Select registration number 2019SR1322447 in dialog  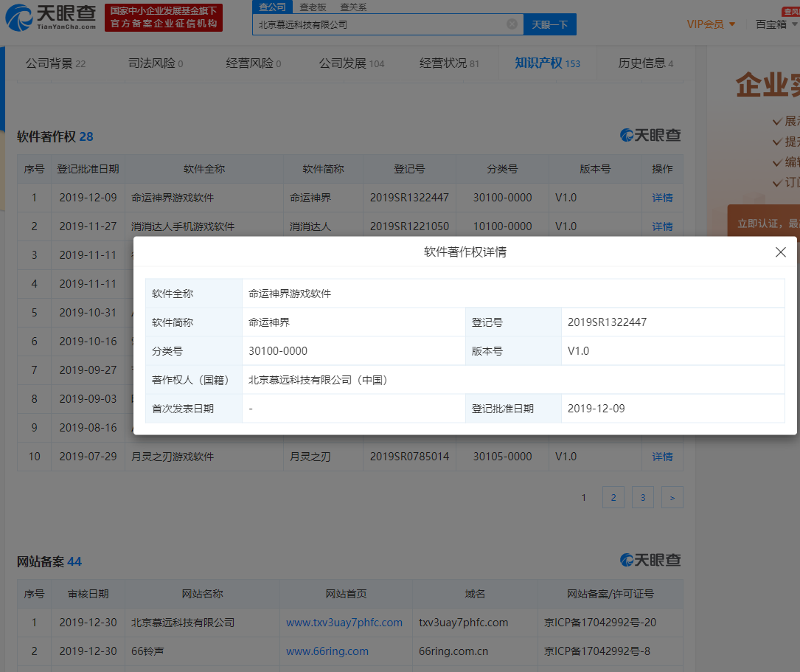(x=607, y=322)
